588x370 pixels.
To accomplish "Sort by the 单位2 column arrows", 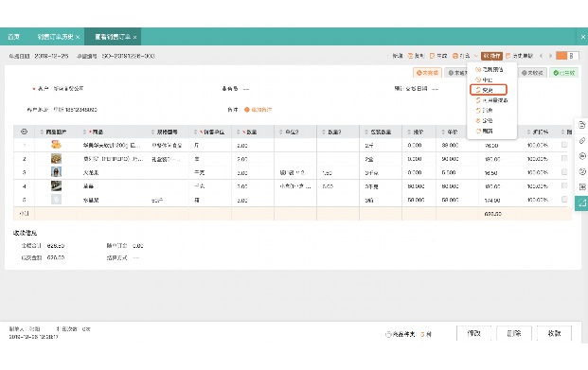I will (x=281, y=132).
